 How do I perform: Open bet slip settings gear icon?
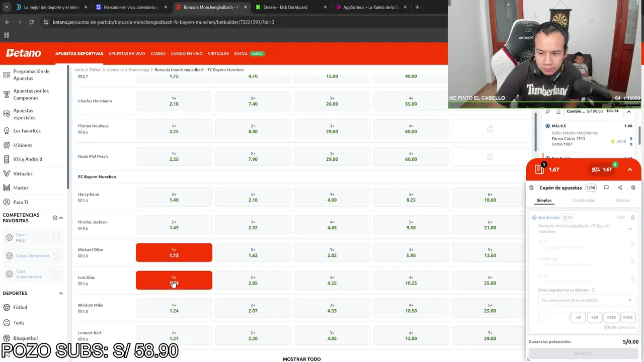pyautogui.click(x=633, y=188)
